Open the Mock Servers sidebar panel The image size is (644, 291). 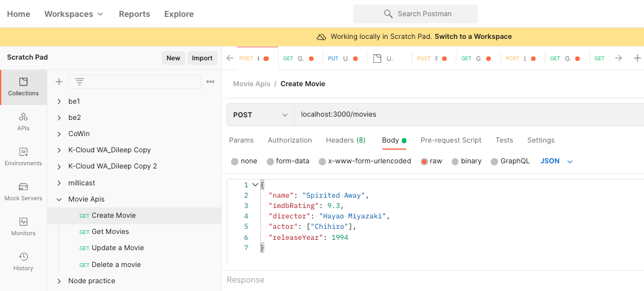tap(23, 191)
